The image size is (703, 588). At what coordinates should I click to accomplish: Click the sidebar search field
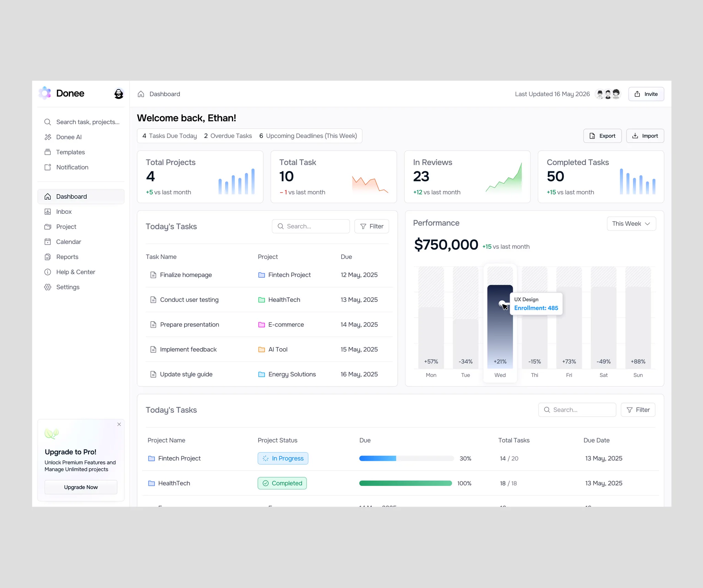pyautogui.click(x=82, y=122)
